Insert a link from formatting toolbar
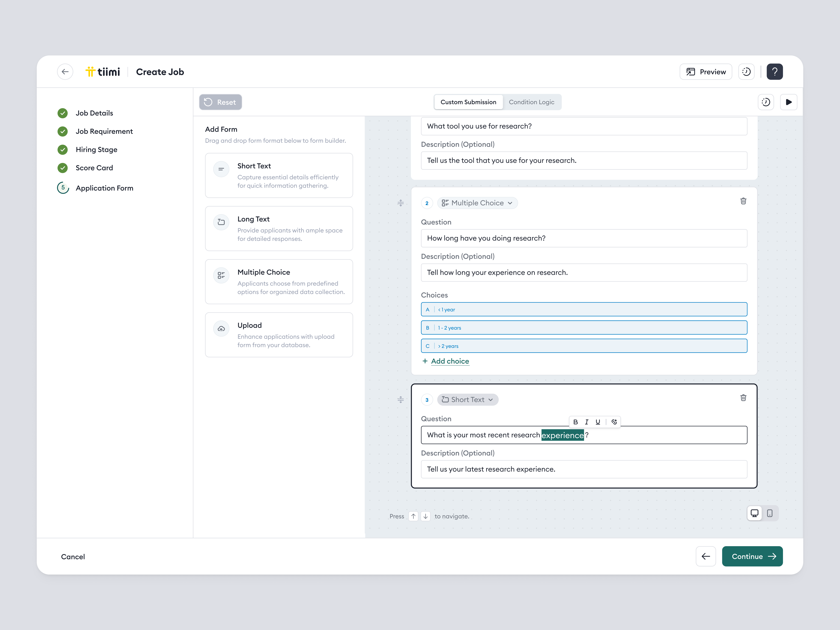Screen dimensions: 840x630 [614, 422]
